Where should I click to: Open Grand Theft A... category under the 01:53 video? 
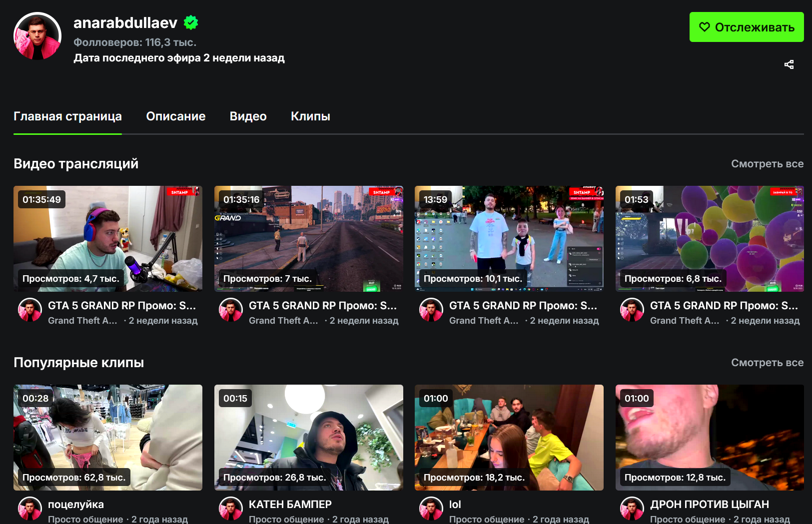coord(685,321)
